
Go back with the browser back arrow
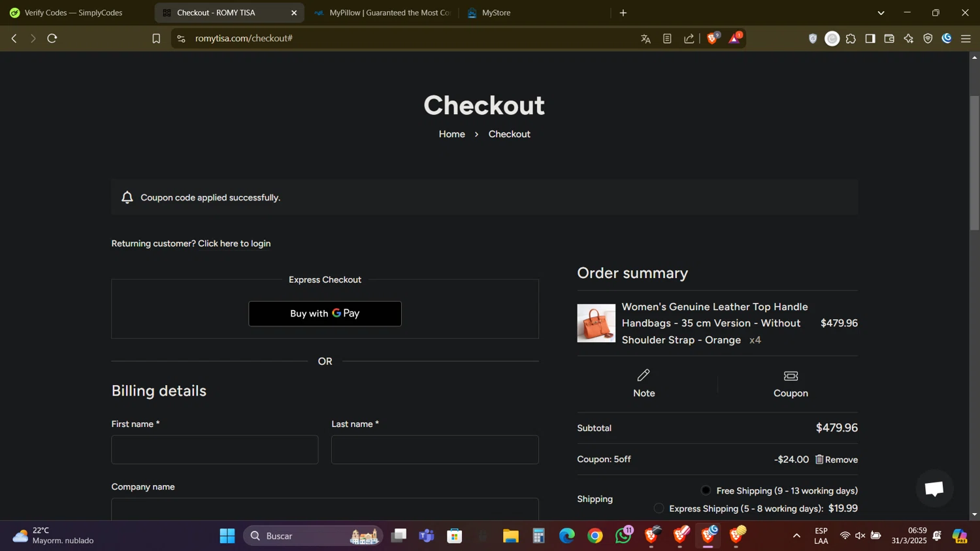(x=14, y=39)
